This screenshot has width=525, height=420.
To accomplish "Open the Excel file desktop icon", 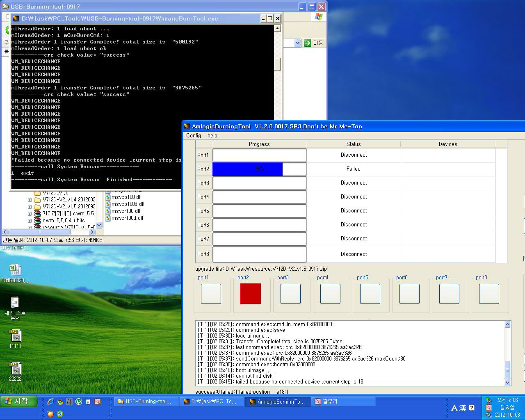I will (15, 273).
